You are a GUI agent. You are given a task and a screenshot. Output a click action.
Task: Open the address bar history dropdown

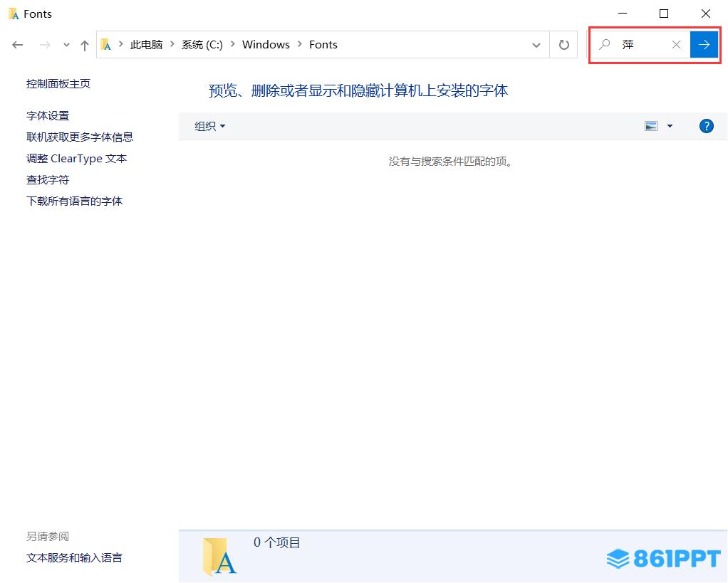pos(536,45)
